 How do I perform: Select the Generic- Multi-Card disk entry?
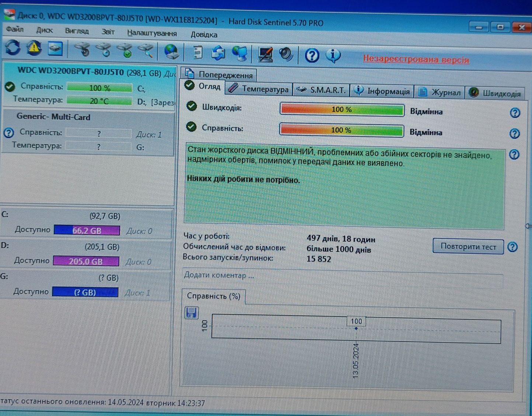pyautogui.click(x=88, y=132)
